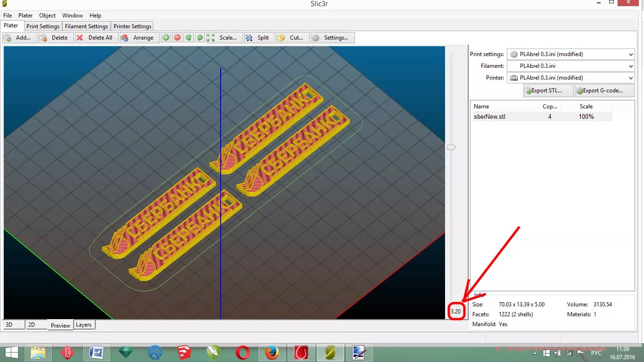Screen dimensions: 644x362
Task: Remove one copy with red minus icon
Action: [177, 38]
